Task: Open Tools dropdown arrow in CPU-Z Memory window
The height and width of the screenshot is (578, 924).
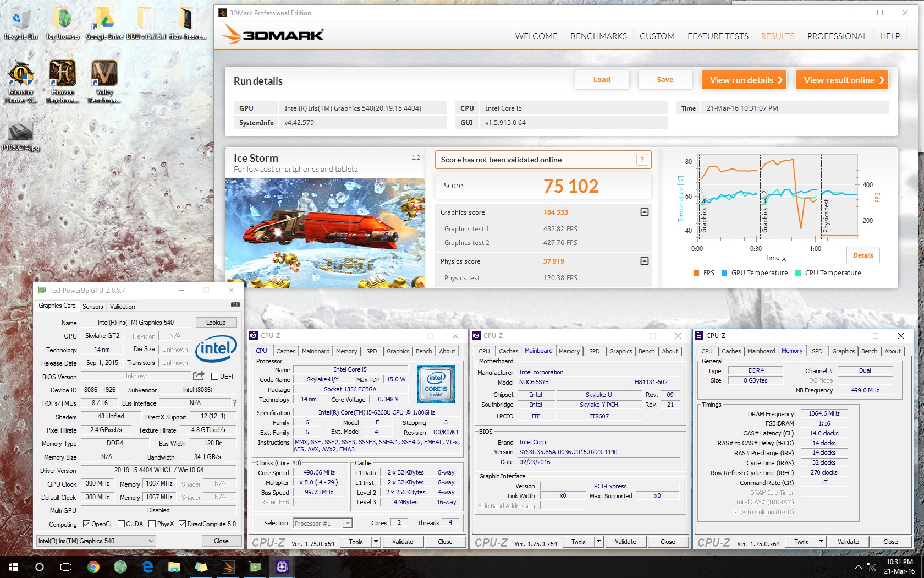Action: point(822,542)
